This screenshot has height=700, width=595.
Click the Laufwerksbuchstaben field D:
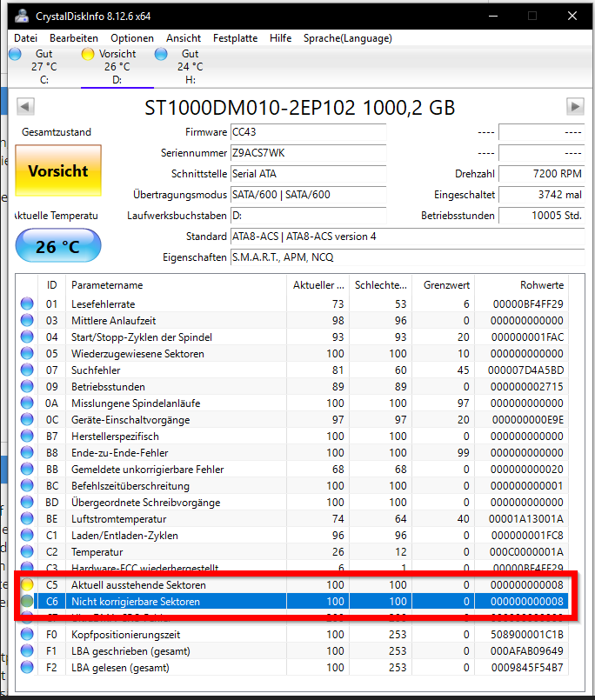[x=308, y=216]
